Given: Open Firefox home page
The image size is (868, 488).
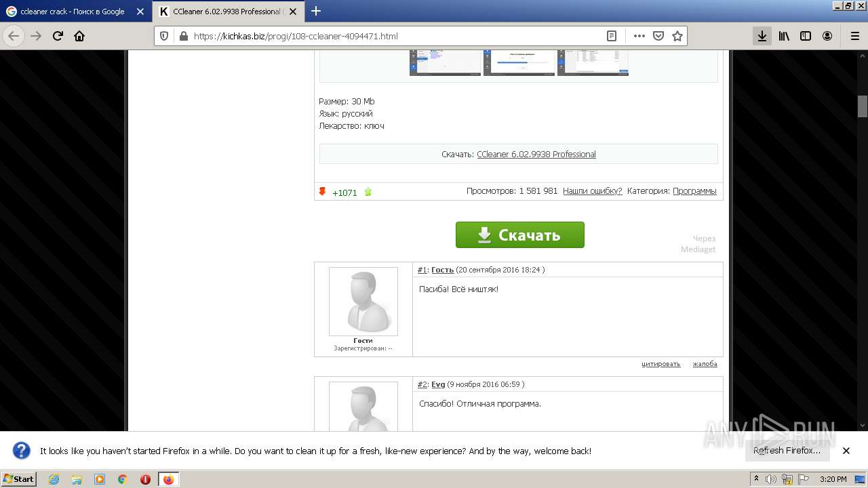Looking at the screenshot, I should [x=79, y=36].
